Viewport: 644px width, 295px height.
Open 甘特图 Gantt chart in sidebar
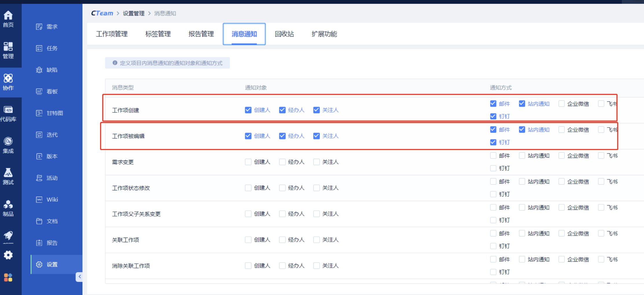coord(49,113)
